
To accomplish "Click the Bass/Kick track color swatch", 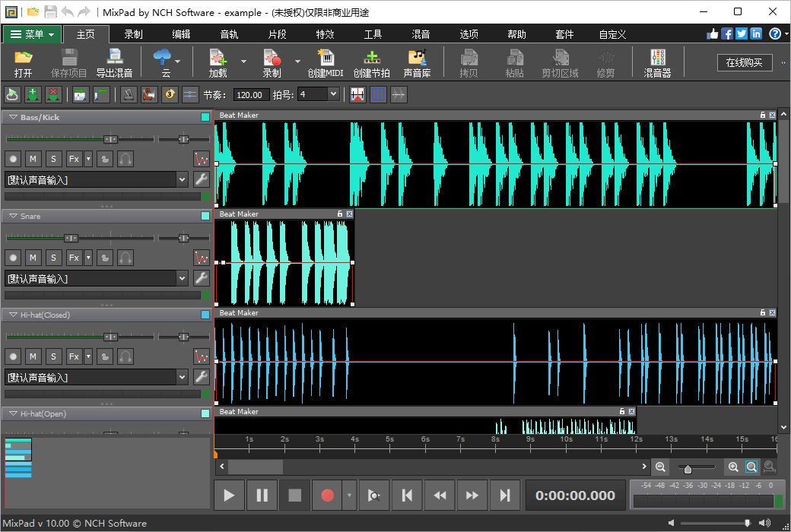I will [205, 117].
